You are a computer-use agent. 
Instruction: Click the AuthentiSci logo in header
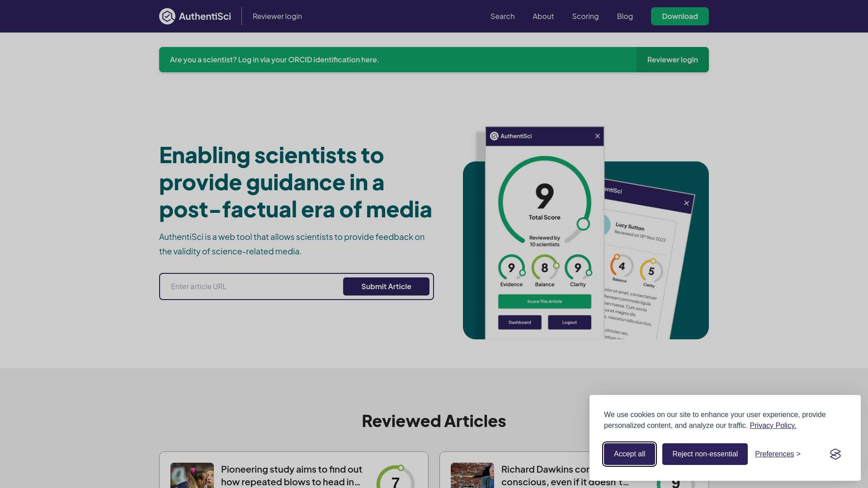(195, 16)
